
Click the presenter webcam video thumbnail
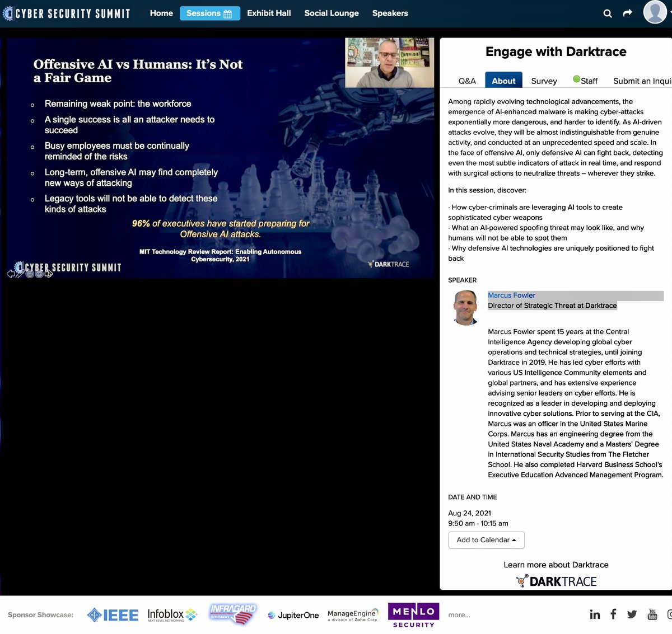[390, 63]
